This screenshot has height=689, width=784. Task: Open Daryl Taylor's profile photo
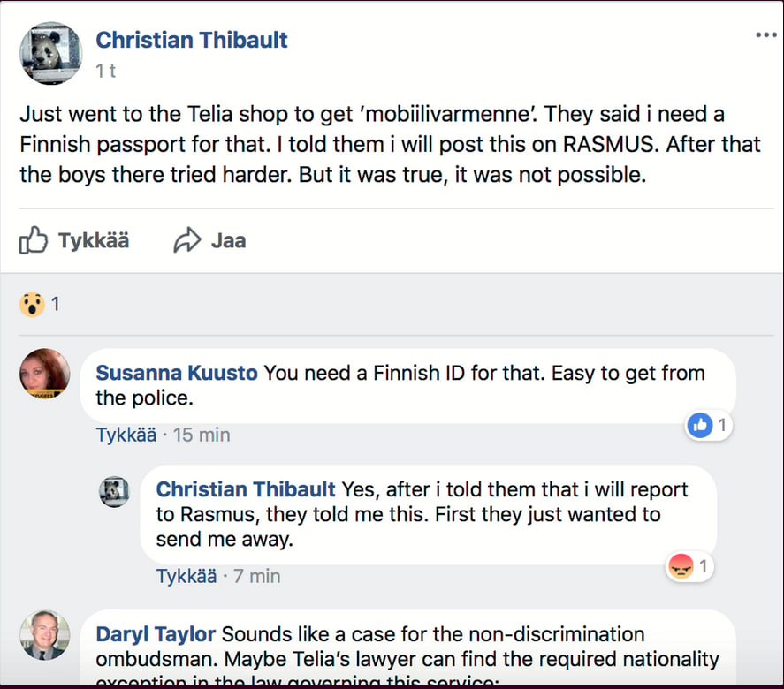point(44,635)
